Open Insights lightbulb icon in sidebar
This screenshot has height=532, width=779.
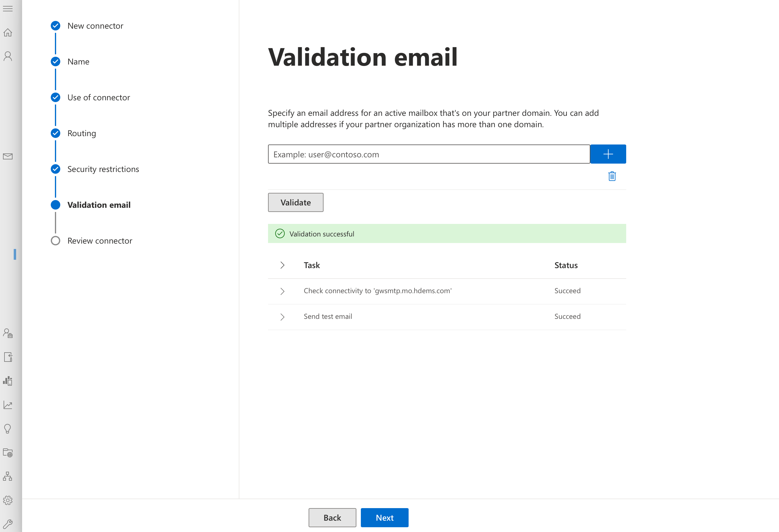pyautogui.click(x=8, y=429)
